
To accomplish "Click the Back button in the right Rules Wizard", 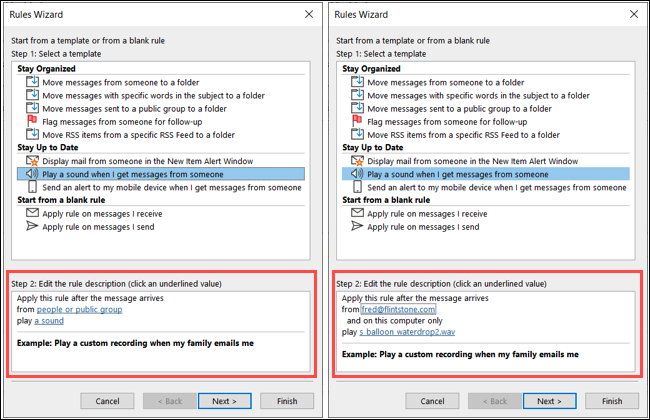I will click(495, 401).
